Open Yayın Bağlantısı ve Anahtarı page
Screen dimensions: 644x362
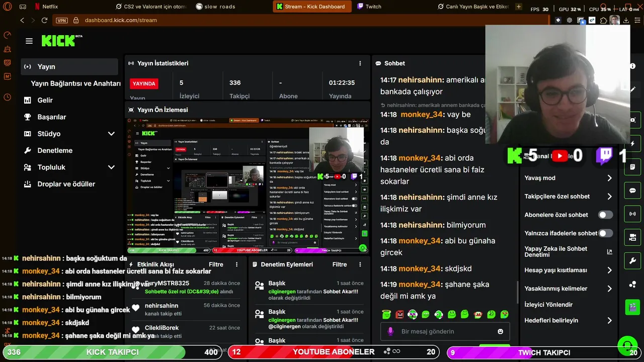(75, 83)
